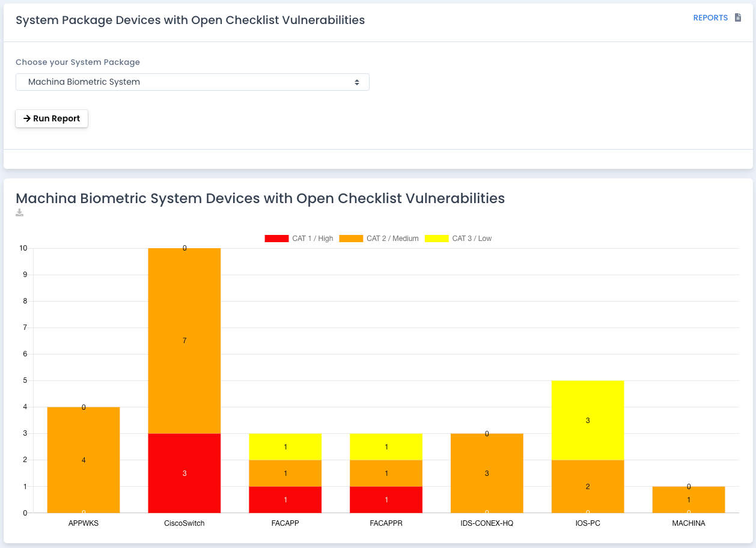Click FACAPP orange bar segment
Screen dimensions: 756x548
(285, 473)
